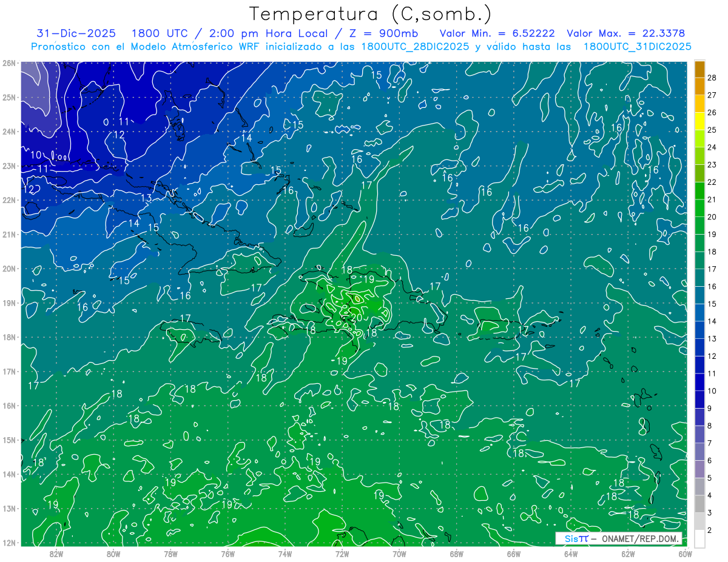Click the "24N" latitude axis label
Screen dimensions: 728x562
click(8, 132)
